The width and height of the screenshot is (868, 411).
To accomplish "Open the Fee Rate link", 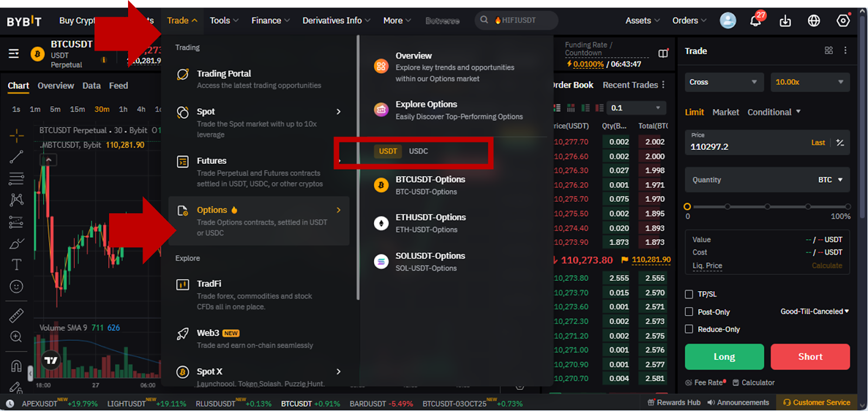I will click(x=705, y=383).
